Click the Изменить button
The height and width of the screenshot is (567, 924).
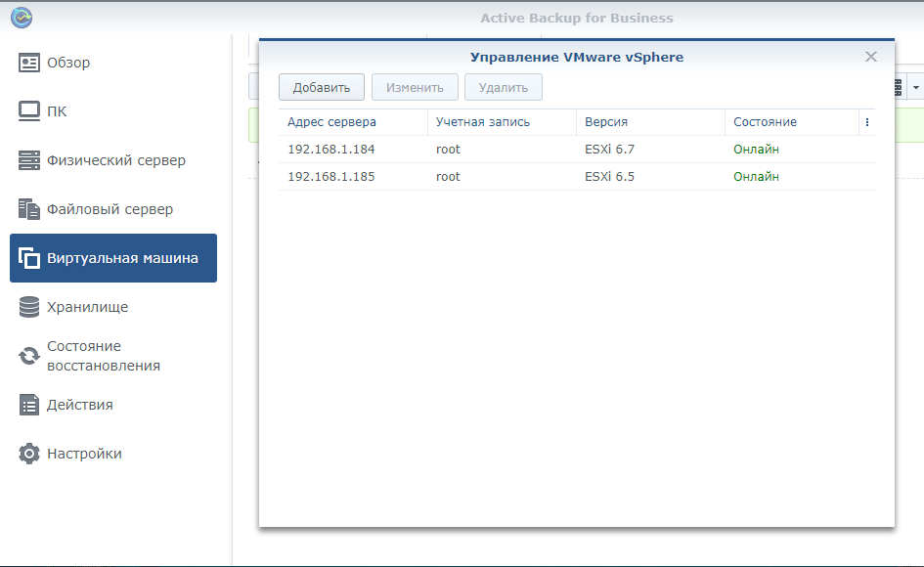(415, 87)
